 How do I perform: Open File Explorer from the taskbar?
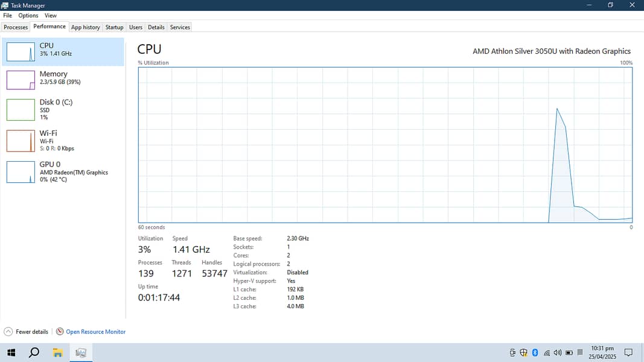(x=57, y=352)
